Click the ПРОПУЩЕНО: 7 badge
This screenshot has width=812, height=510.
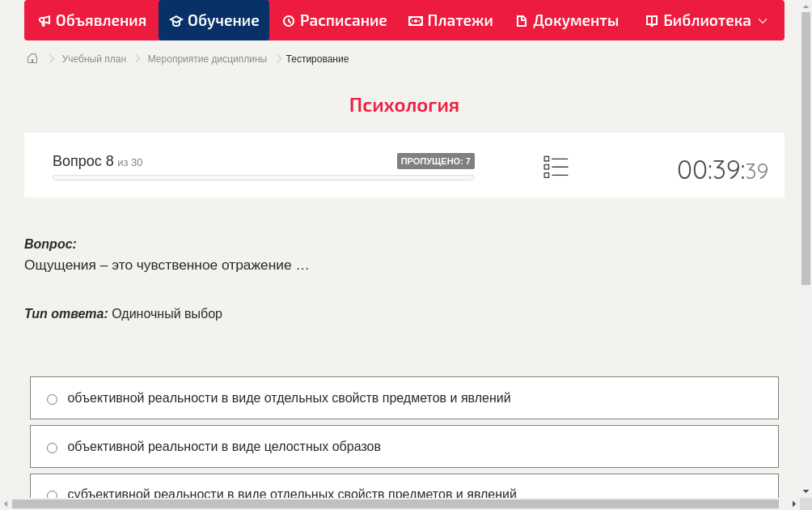[437, 161]
